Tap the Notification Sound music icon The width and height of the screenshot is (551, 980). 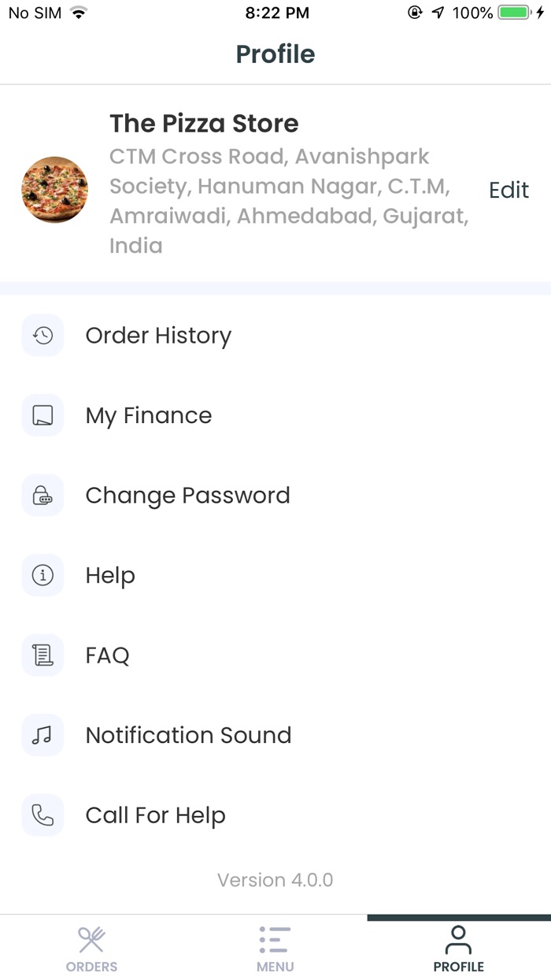point(43,736)
